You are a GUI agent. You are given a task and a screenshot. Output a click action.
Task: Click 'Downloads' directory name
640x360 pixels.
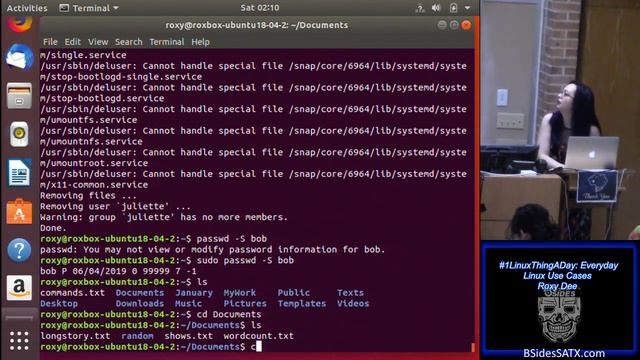pos(140,304)
